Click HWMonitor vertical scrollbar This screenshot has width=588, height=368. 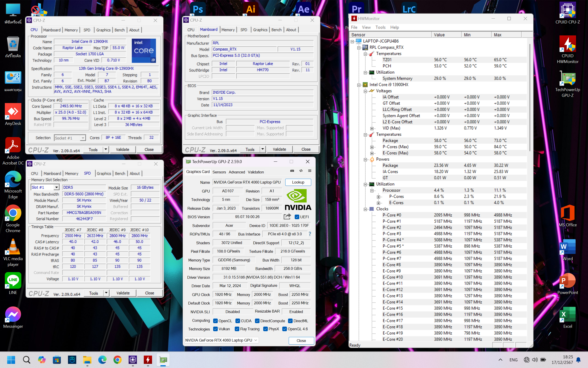point(530,97)
